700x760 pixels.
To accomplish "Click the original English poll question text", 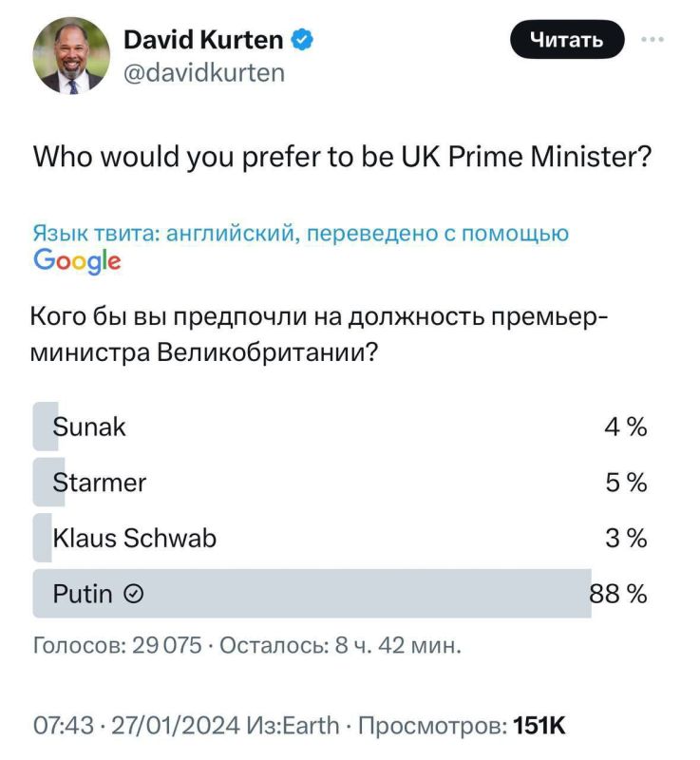I will tap(342, 157).
